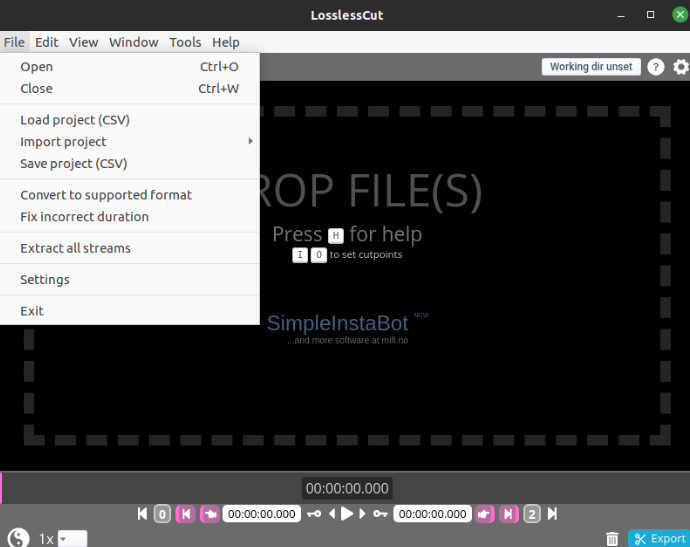
Task: Maximize the LosslessCut window
Action: (650, 15)
